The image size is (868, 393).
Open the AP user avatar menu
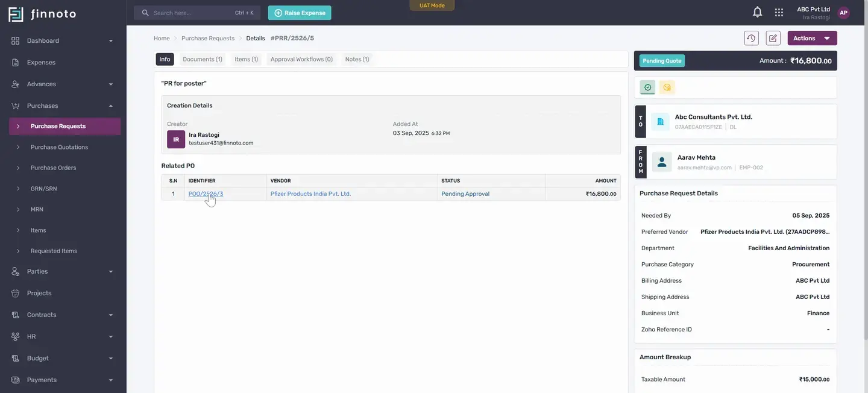pyautogui.click(x=843, y=13)
